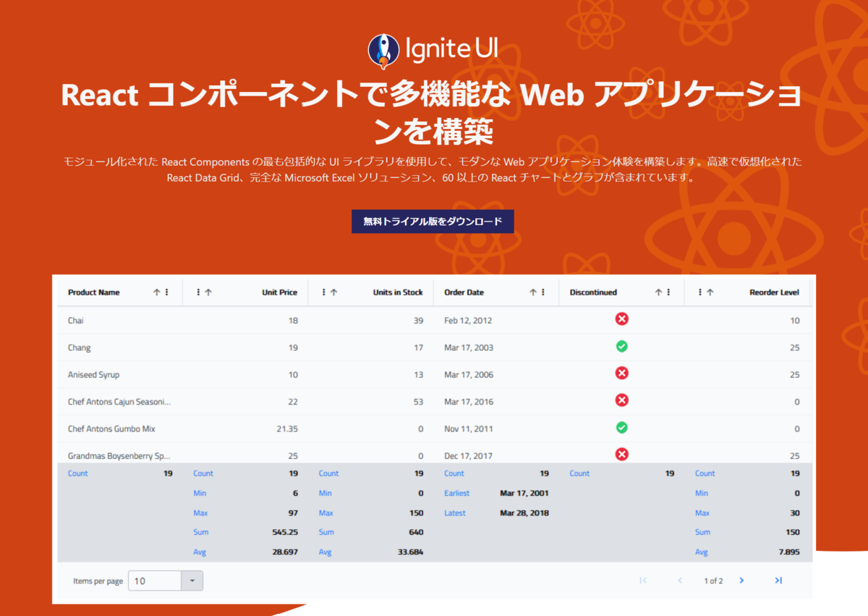Sort Unit Price column using arrow icon

click(x=208, y=292)
